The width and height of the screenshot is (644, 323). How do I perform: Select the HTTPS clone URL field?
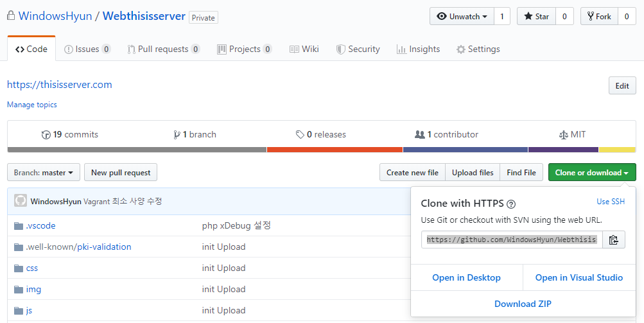click(x=512, y=240)
